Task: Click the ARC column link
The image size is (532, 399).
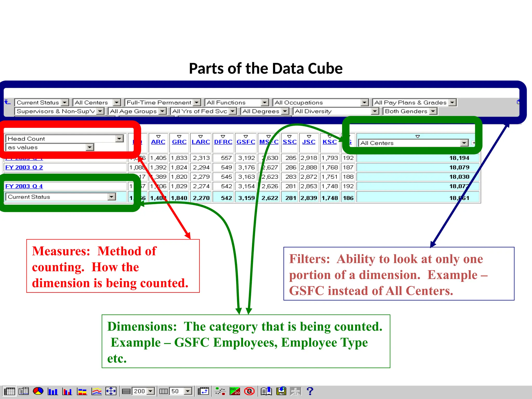Action: click(158, 142)
